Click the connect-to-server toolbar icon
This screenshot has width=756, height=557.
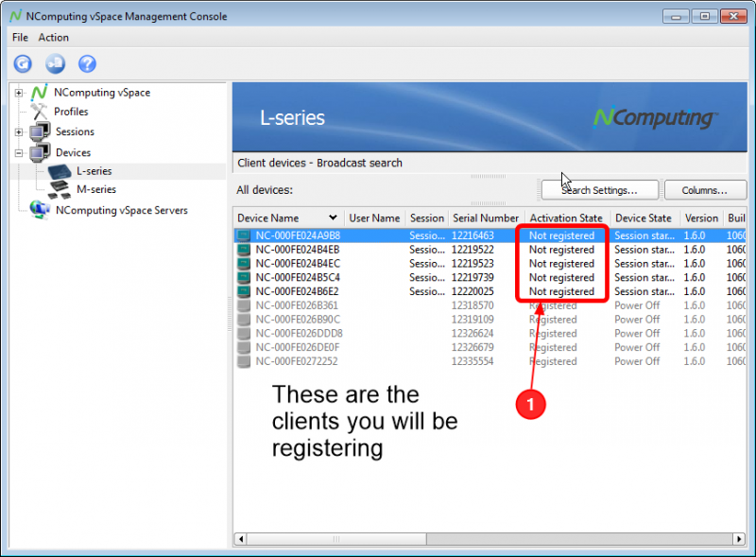[x=55, y=63]
